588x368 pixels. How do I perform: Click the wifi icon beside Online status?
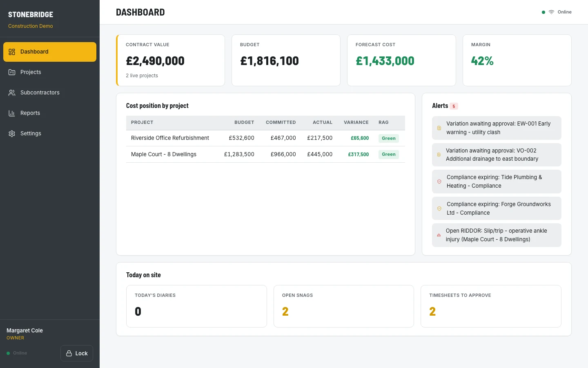pyautogui.click(x=551, y=12)
